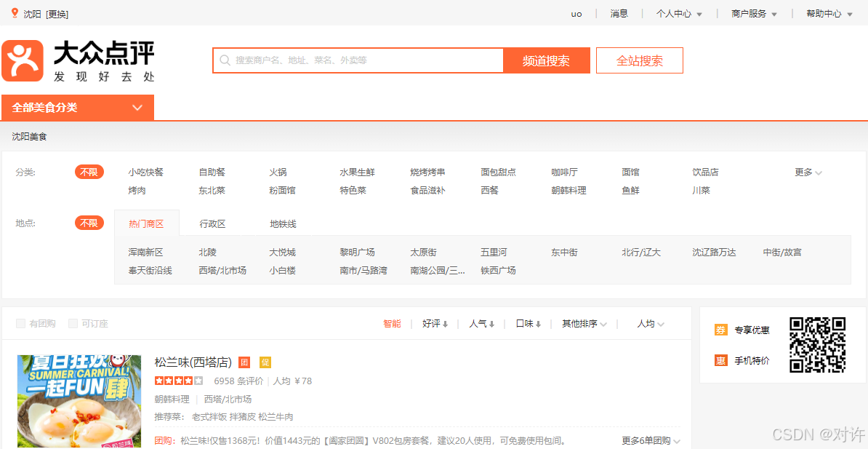Viewport: 868px width, 449px height.
Task: Click the Dianping logo icon
Action: pos(23,61)
